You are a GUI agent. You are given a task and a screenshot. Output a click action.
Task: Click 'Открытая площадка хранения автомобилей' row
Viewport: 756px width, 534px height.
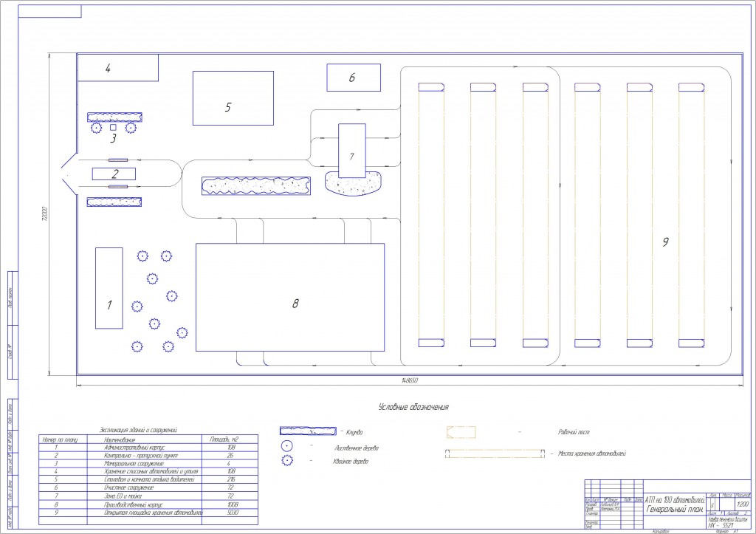148,513
